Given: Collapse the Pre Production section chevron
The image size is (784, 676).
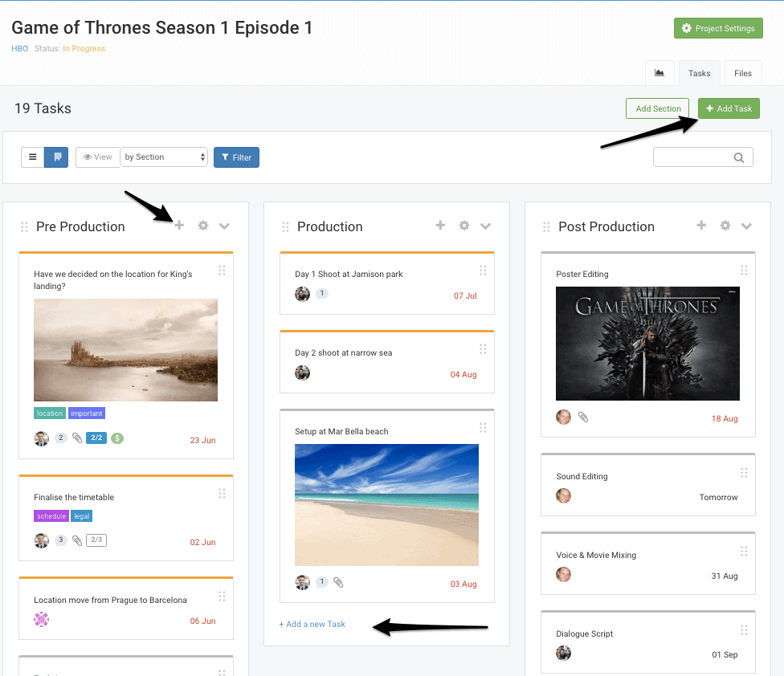Looking at the screenshot, I should point(225,226).
